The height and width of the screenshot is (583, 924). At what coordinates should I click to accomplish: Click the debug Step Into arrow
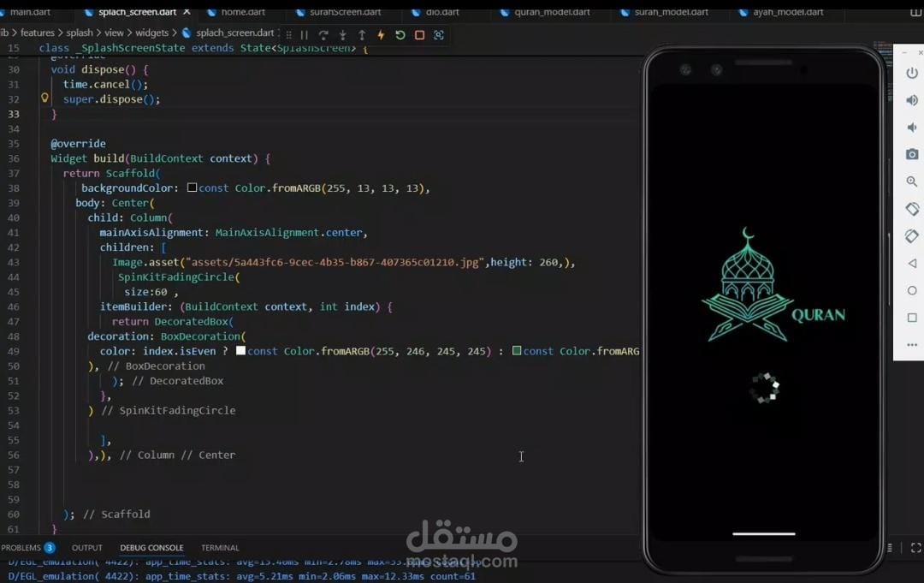tap(342, 35)
